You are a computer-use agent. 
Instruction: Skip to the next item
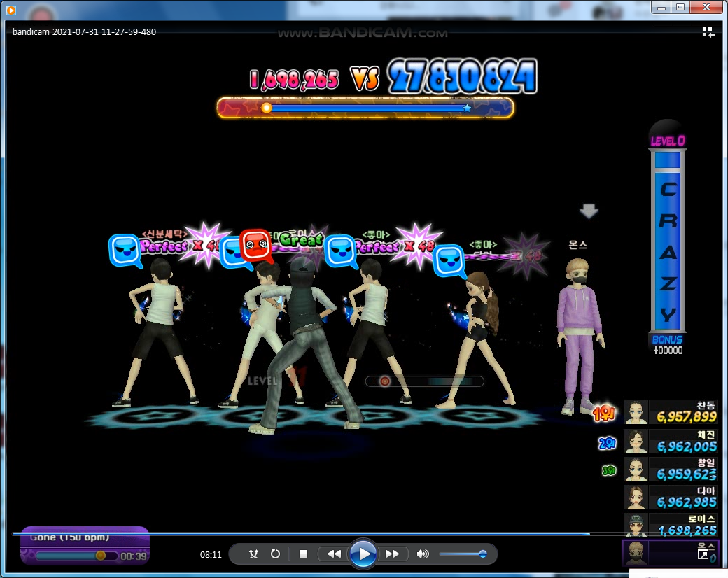[x=393, y=554]
